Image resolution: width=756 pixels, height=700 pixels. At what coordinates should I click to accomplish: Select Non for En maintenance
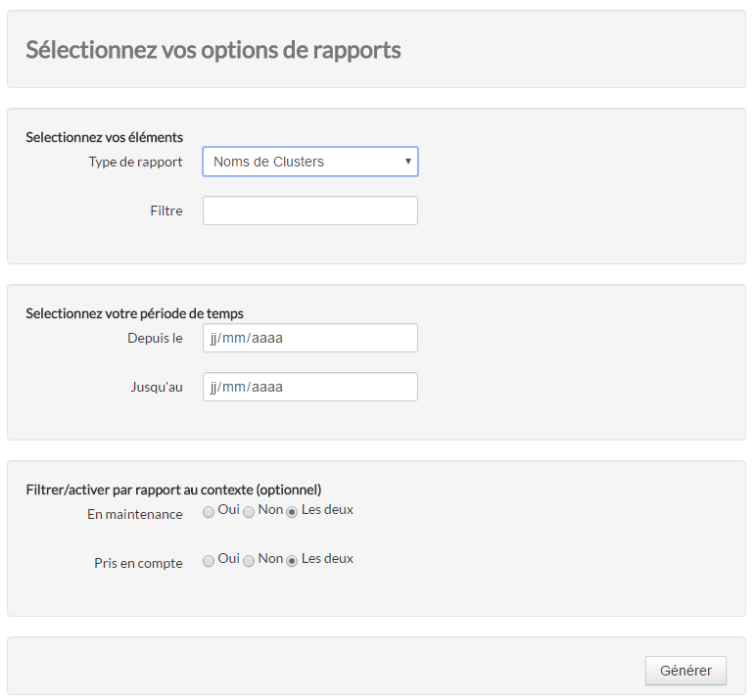click(249, 512)
